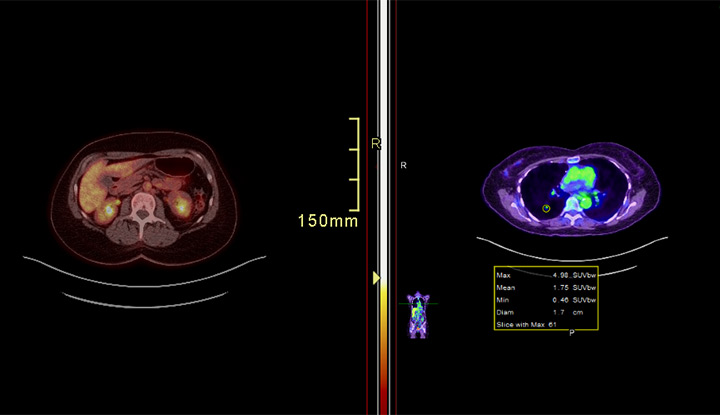Screen dimensions: 720x415
Task: Click the small white "R" orientation label
Action: tap(403, 165)
